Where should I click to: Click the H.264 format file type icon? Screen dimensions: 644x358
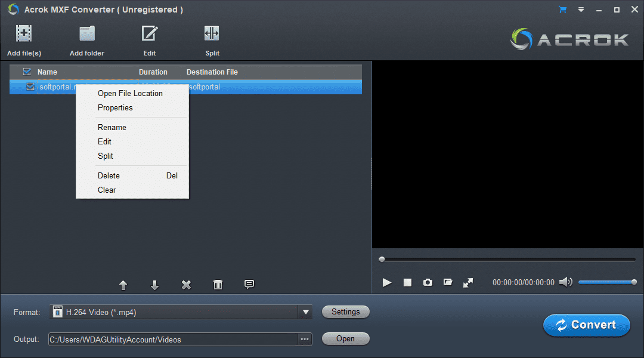[x=57, y=312]
